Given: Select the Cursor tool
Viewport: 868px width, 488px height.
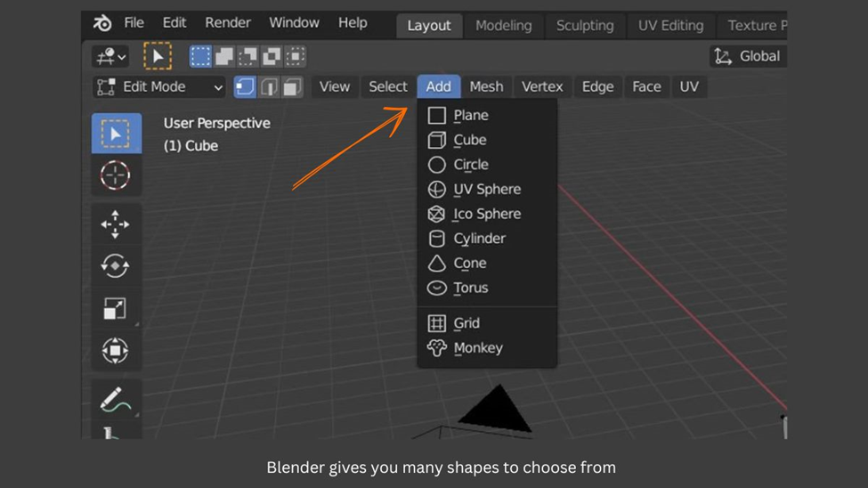Looking at the screenshot, I should tap(117, 175).
